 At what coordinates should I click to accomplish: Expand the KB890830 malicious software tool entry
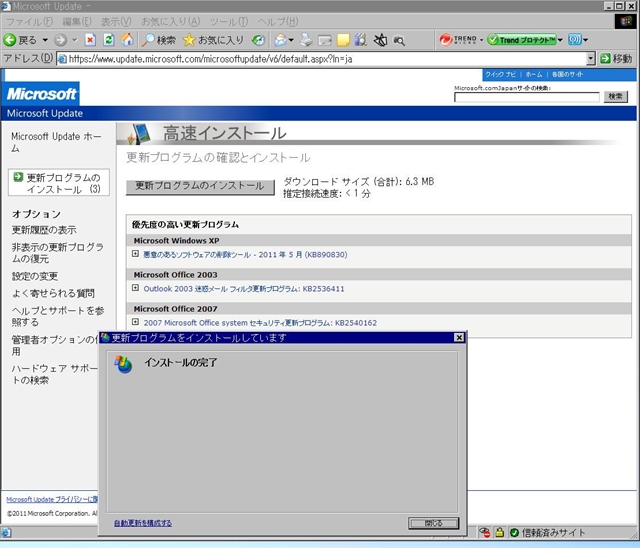click(135, 254)
